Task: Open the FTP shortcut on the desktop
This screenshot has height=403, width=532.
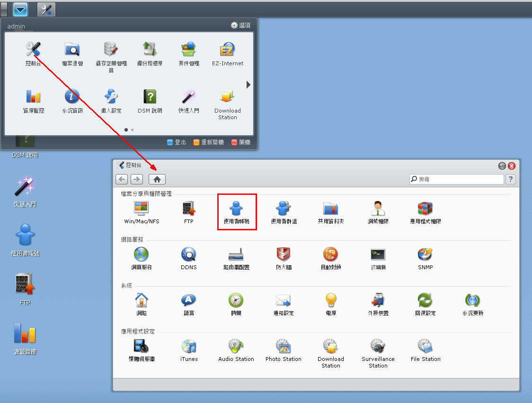Action: 25,289
